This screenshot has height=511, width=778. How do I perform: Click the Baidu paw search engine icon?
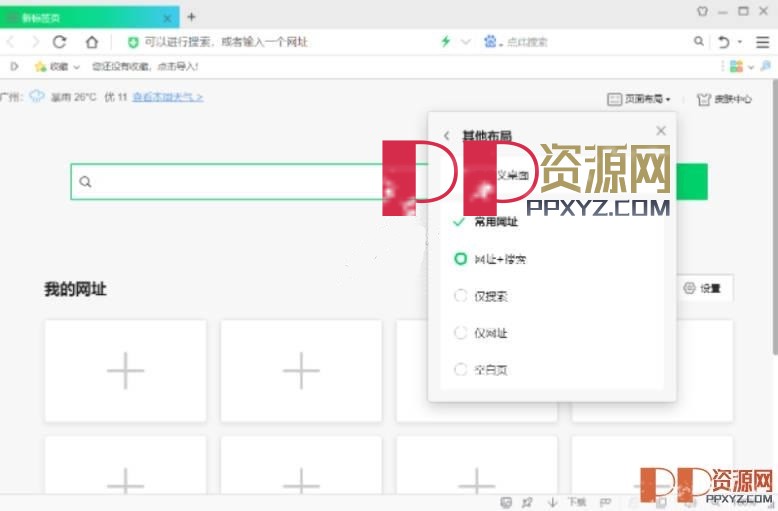pyautogui.click(x=490, y=42)
